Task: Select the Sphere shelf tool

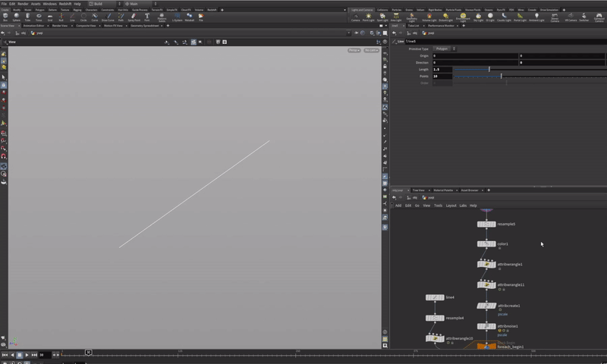Action: (x=16, y=17)
